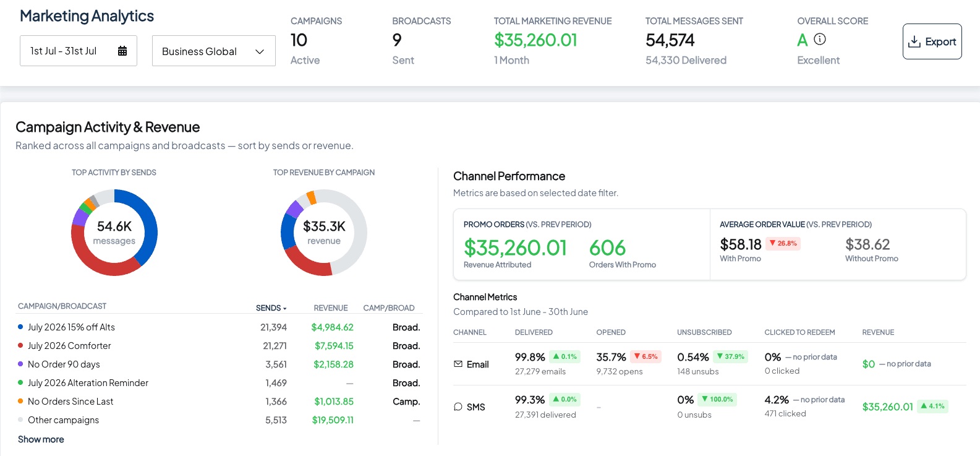Screen dimensions: 980x456
Task: Click the Campaign/Broadcast column header
Action: (x=62, y=306)
